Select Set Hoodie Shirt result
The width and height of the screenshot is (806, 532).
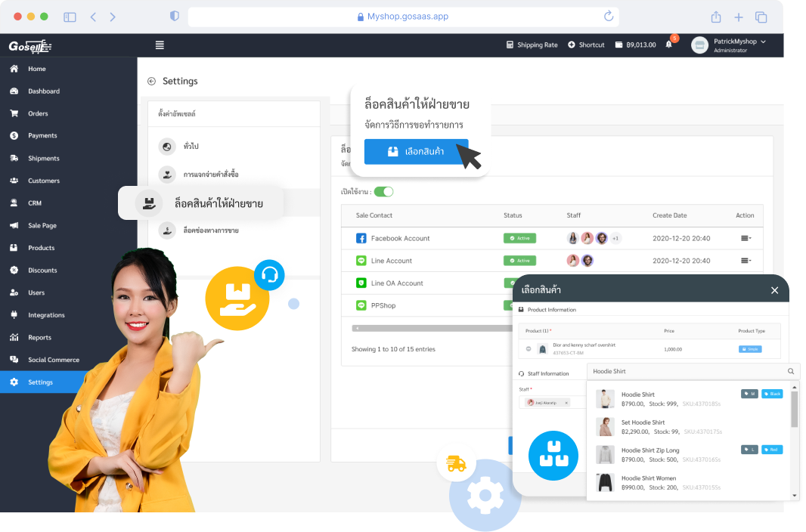click(689, 427)
